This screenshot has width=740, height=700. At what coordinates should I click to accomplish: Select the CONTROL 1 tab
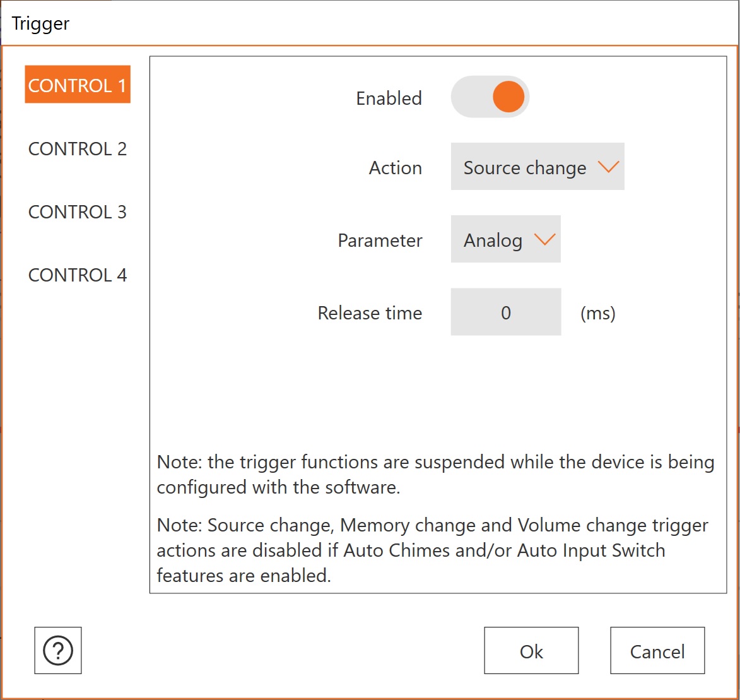78,85
